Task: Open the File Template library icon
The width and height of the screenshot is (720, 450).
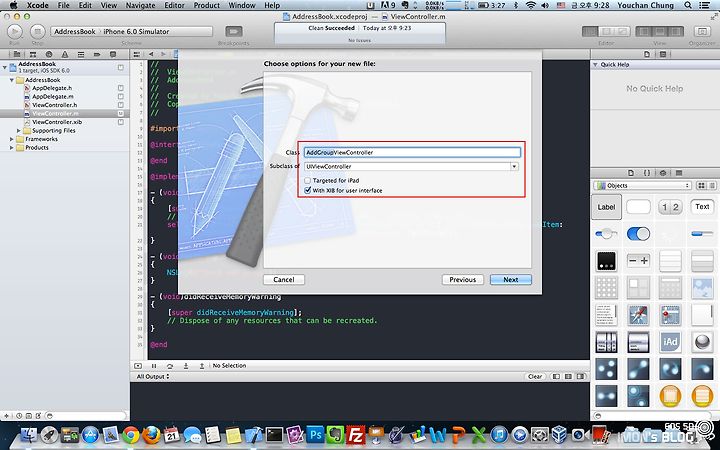Action: [x=631, y=173]
